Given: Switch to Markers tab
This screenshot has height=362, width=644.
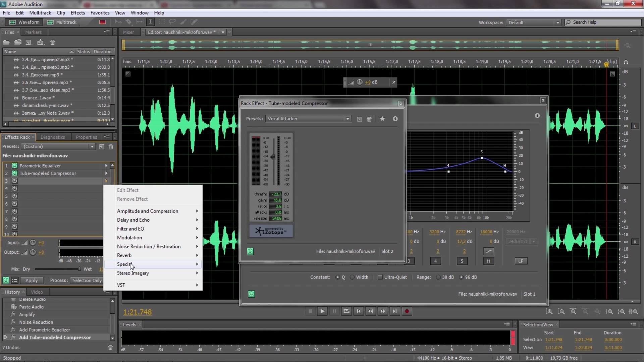Looking at the screenshot, I should tap(33, 32).
